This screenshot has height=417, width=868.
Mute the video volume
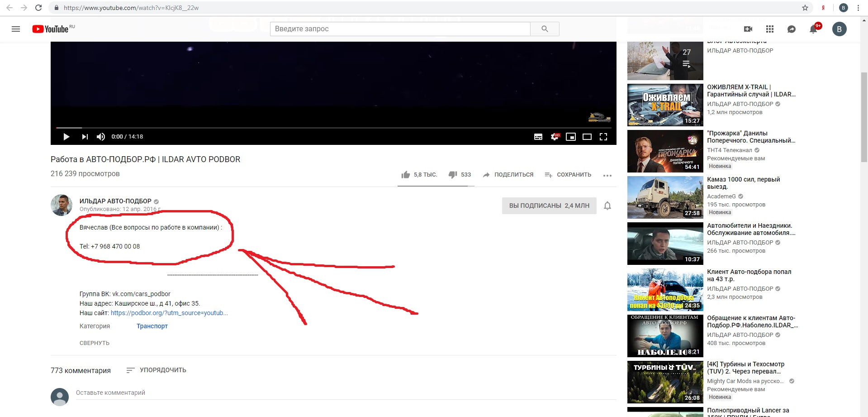tap(101, 137)
